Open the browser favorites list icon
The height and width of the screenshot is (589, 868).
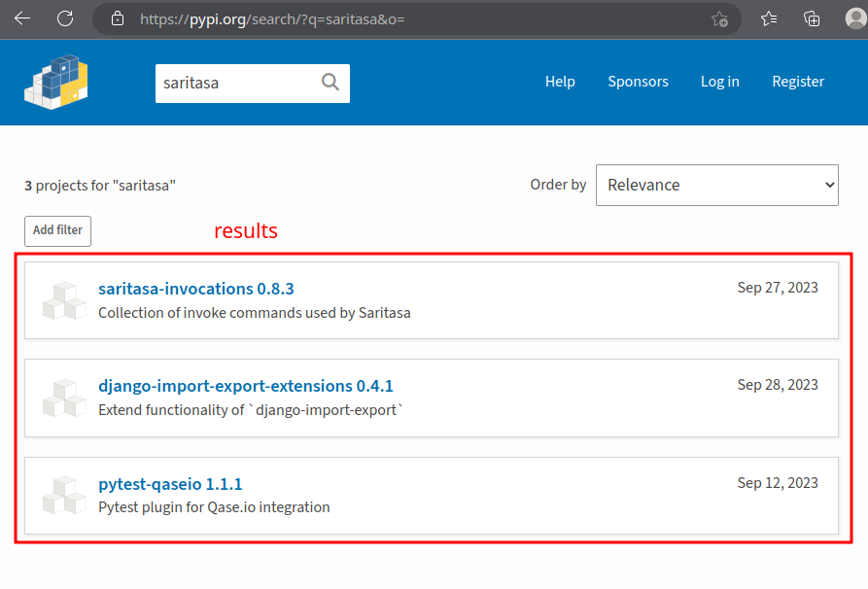768,18
